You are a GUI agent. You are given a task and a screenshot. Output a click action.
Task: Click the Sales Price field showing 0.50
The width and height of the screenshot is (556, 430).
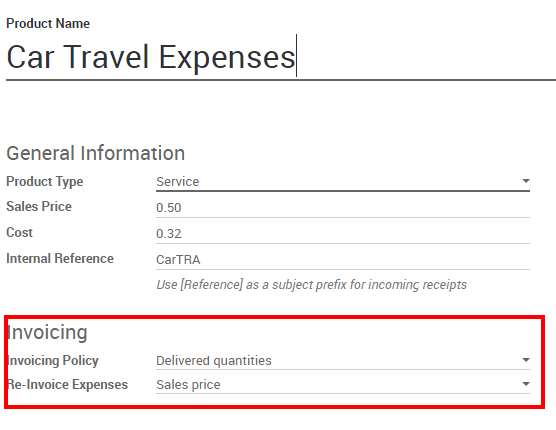tap(343, 208)
